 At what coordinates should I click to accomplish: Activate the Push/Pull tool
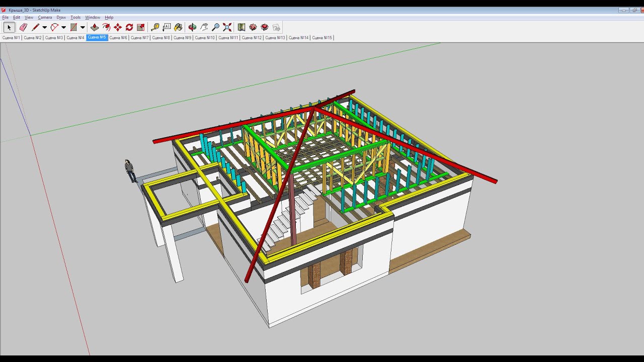coord(95,27)
